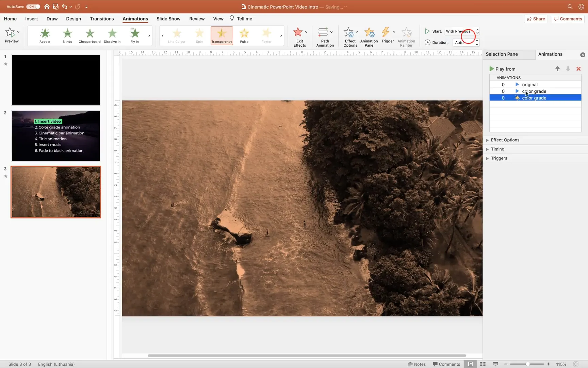Toggle the Notes pane visibility

tap(416, 364)
